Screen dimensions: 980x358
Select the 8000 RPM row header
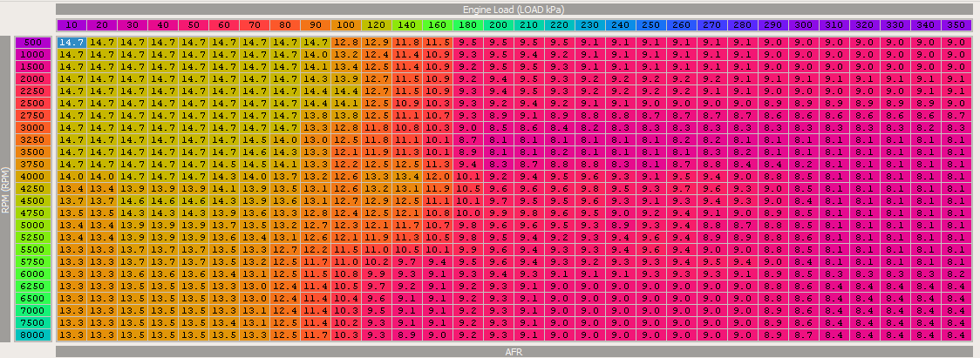pyautogui.click(x=33, y=334)
